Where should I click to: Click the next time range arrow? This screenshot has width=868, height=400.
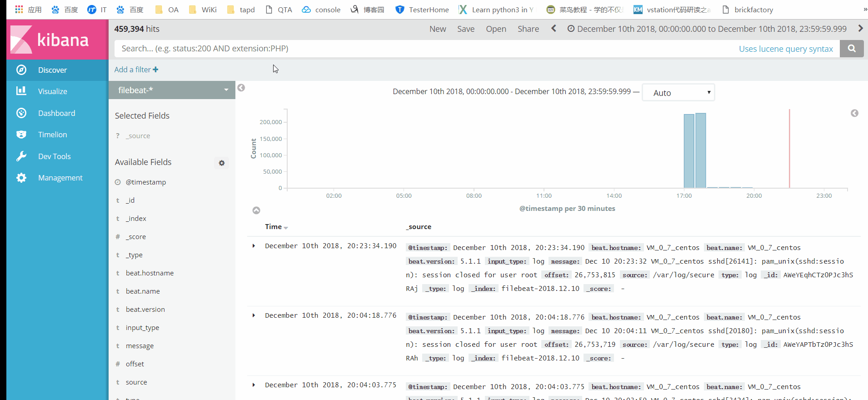[860, 28]
